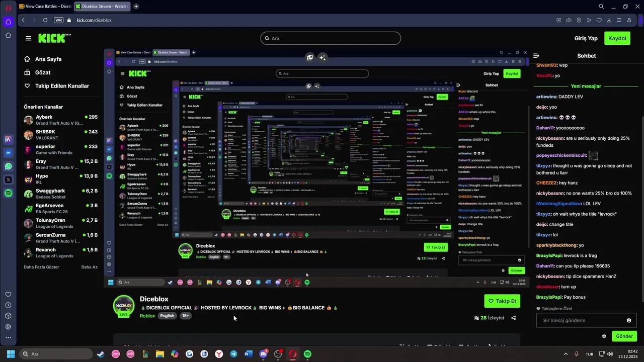Image resolution: width=644 pixels, height=362 pixels.
Task: Go to Gözat in the sidebar
Action: pyautogui.click(x=42, y=72)
